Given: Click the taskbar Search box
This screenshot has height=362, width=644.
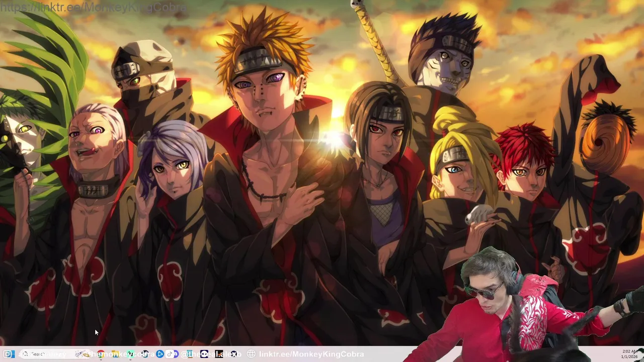Looking at the screenshot, I should [56, 354].
